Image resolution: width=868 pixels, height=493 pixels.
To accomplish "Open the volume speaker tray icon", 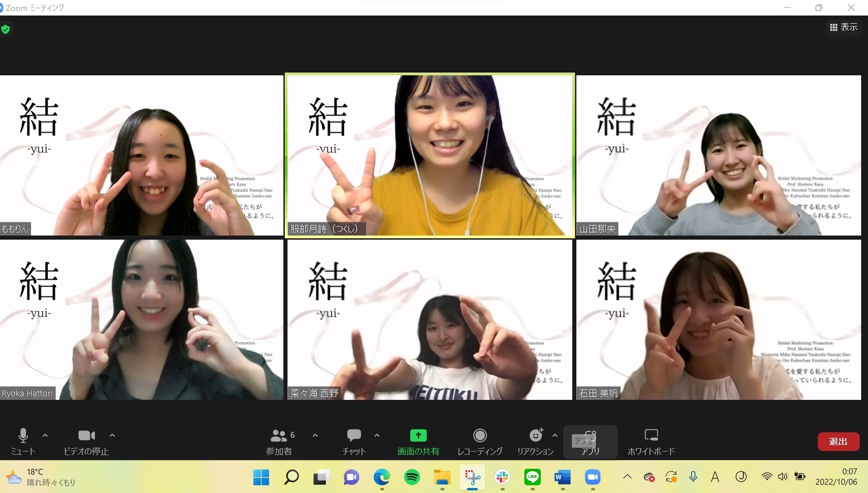I will [783, 477].
